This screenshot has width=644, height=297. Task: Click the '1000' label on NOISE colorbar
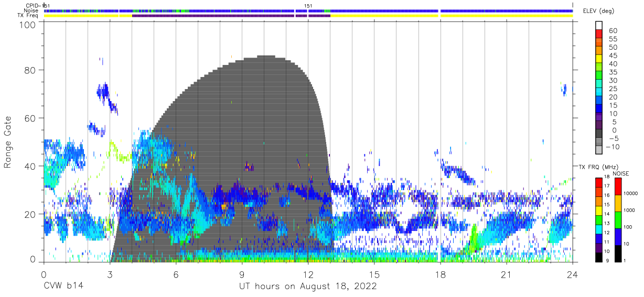click(x=629, y=210)
